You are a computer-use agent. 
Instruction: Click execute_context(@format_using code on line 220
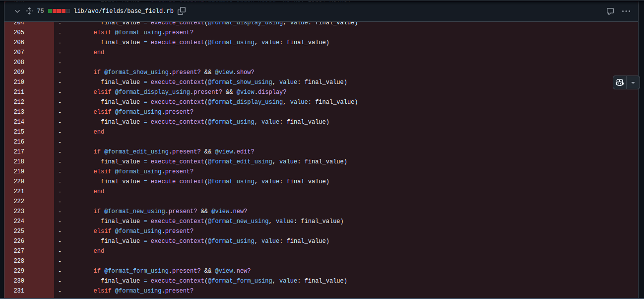215,181
